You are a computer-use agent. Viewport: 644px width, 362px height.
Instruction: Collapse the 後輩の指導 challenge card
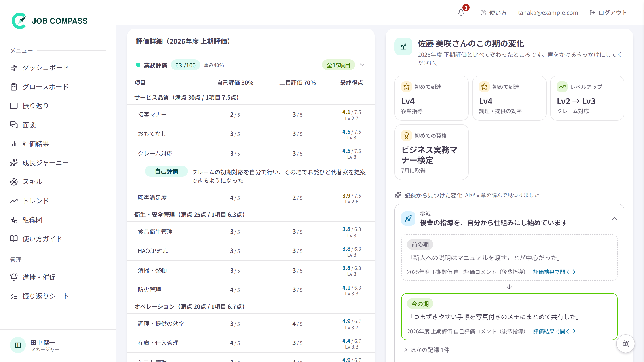[614, 219]
